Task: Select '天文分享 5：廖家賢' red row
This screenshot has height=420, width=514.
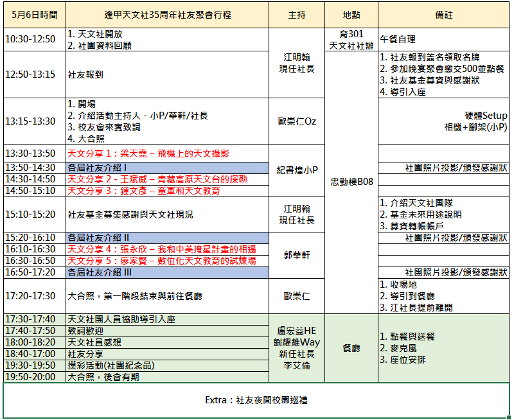Action: click(167, 261)
